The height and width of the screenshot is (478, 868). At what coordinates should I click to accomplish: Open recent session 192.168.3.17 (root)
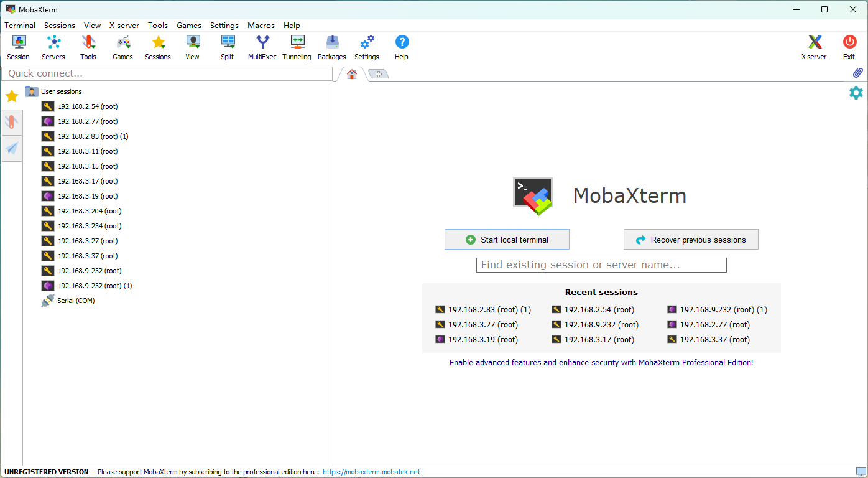tap(593, 339)
